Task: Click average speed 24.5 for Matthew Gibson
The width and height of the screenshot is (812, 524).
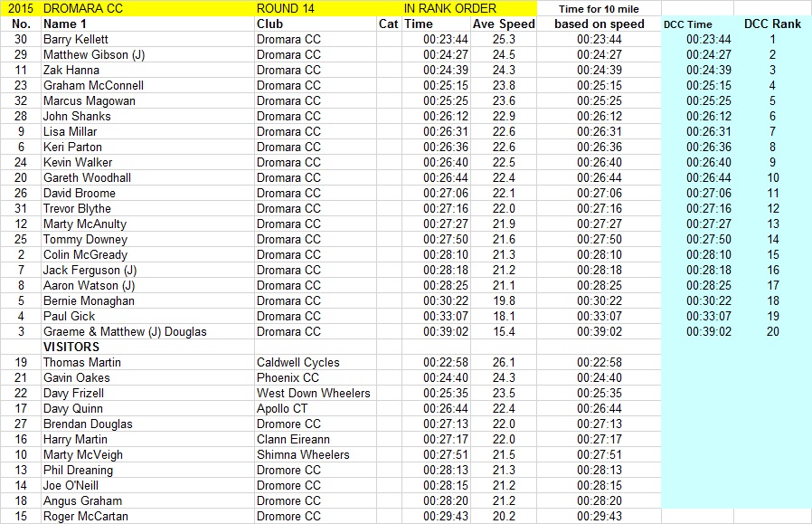Action: tap(504, 55)
